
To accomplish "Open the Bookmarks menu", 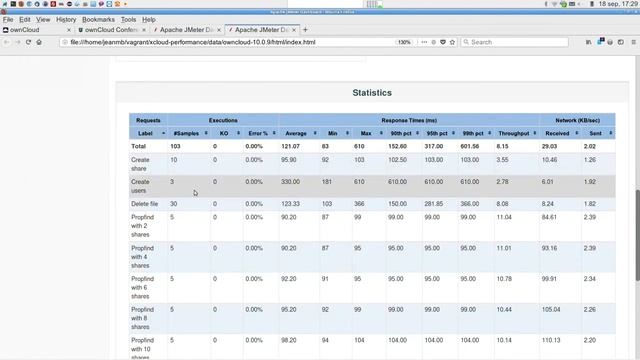I will tap(98, 20).
